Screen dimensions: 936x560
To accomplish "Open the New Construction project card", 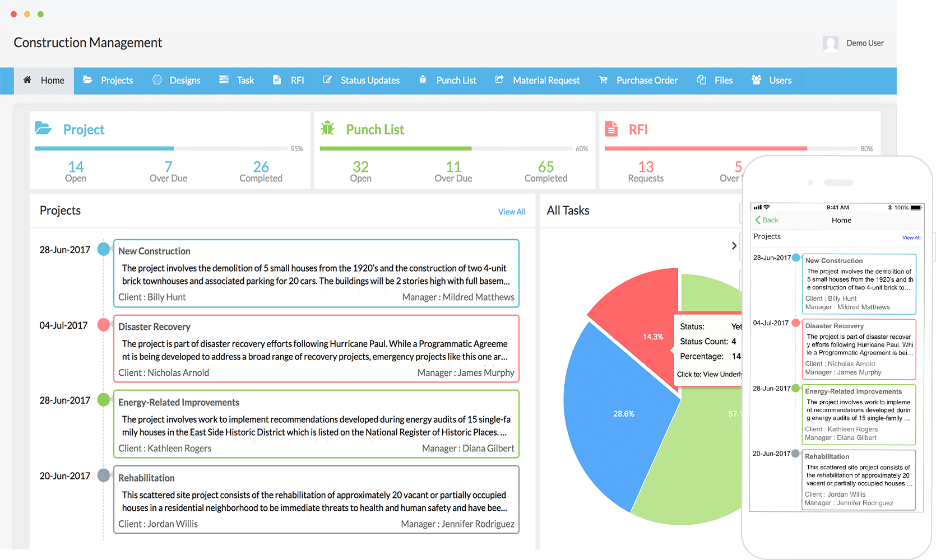I will pyautogui.click(x=317, y=274).
